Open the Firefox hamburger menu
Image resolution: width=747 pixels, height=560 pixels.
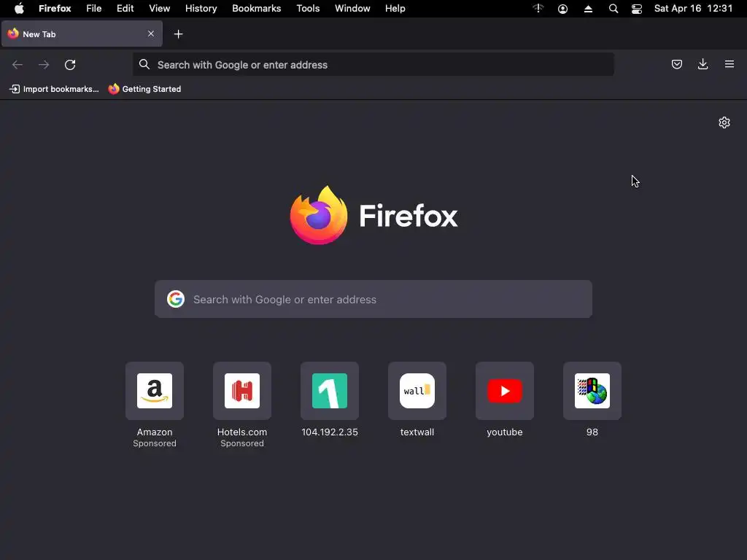tap(729, 64)
